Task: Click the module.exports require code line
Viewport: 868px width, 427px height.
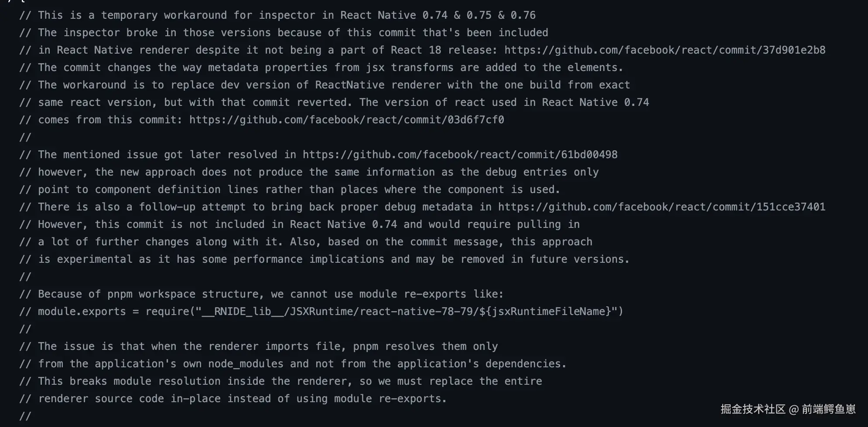Action: [x=321, y=312]
